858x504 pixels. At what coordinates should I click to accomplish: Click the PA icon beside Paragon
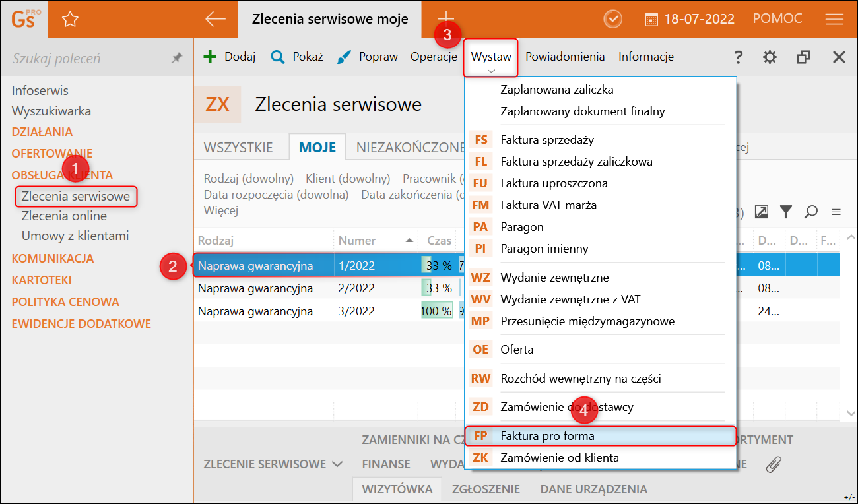coord(480,227)
